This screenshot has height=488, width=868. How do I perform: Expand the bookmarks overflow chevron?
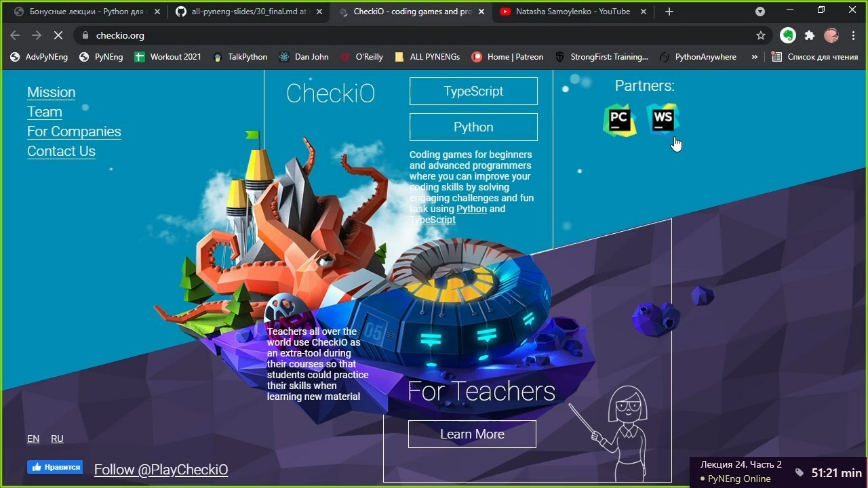coord(754,57)
